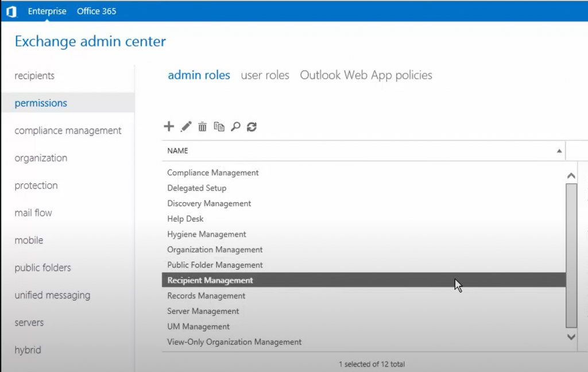This screenshot has width=588, height=372.
Task: Edit the selected role group
Action: [185, 127]
